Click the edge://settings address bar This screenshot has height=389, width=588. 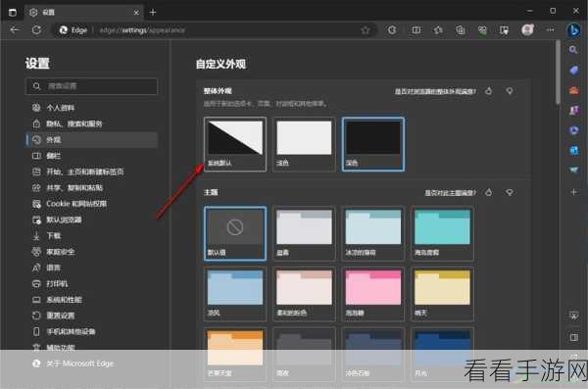click(214, 30)
